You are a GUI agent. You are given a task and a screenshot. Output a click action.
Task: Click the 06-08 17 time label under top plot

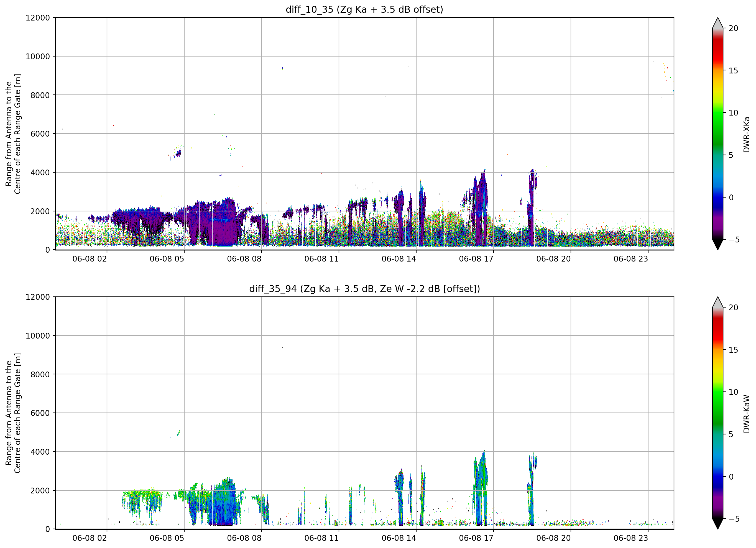pos(476,259)
